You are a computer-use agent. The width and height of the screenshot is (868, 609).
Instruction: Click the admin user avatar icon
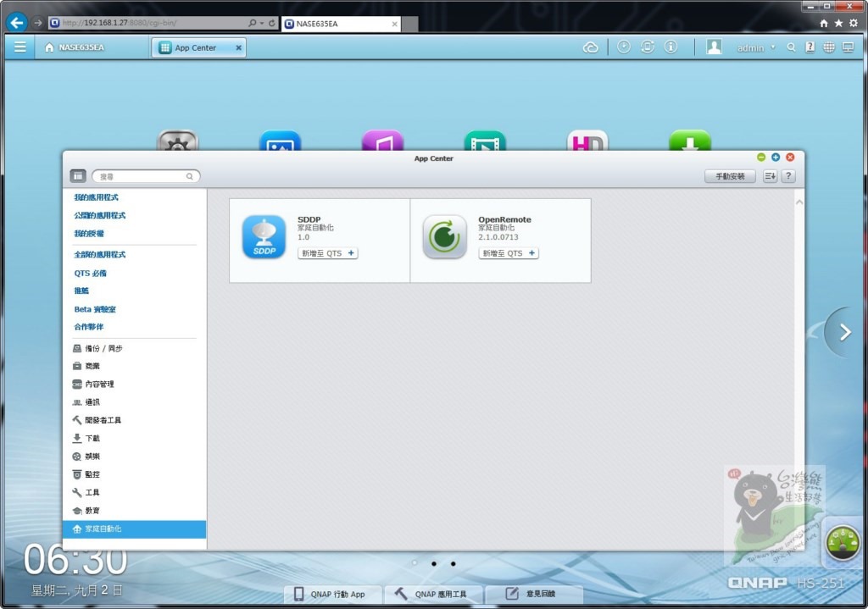click(714, 47)
